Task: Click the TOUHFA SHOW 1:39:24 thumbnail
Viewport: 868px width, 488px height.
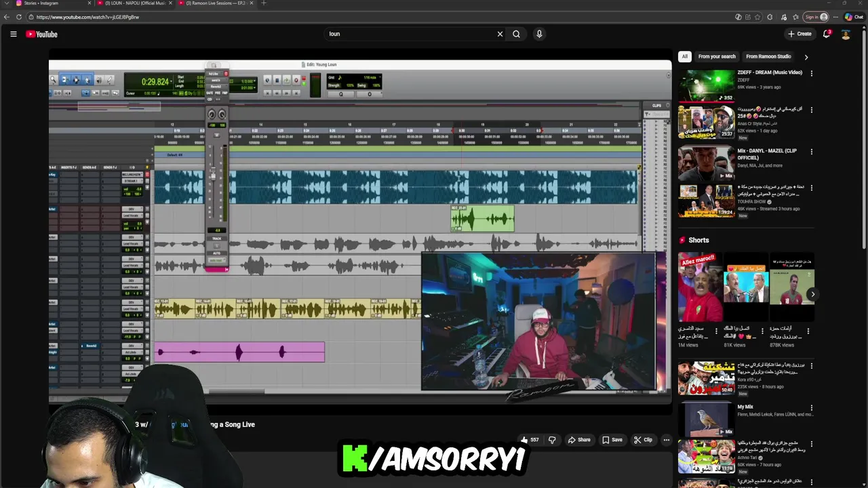Action: (706, 201)
